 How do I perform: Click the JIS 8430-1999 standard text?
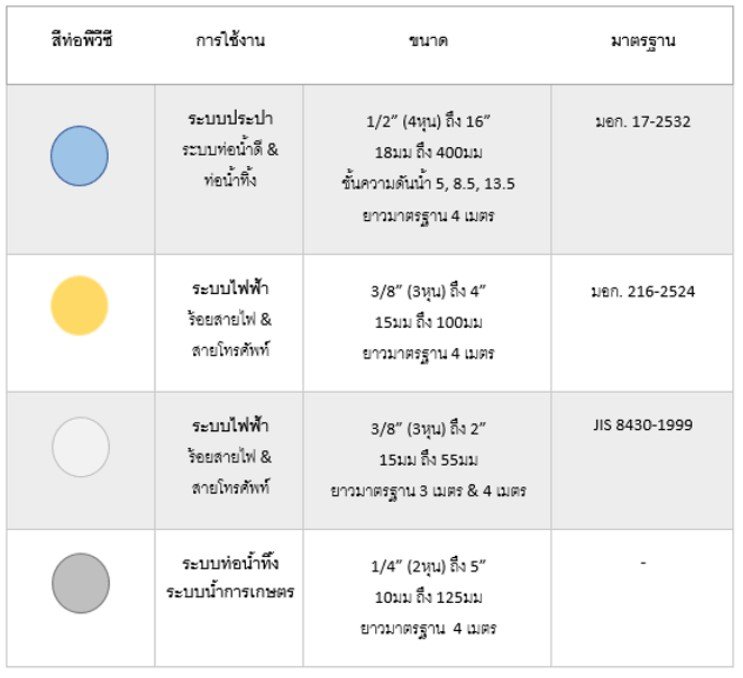coord(642,425)
